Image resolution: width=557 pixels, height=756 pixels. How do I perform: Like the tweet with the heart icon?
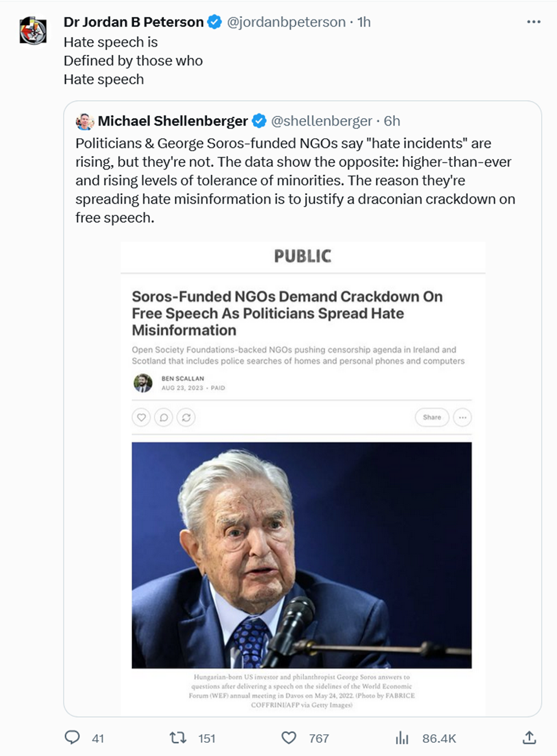[289, 738]
